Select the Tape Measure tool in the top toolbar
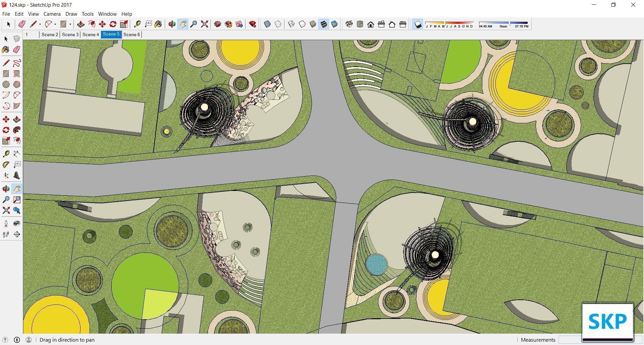 (x=137, y=24)
